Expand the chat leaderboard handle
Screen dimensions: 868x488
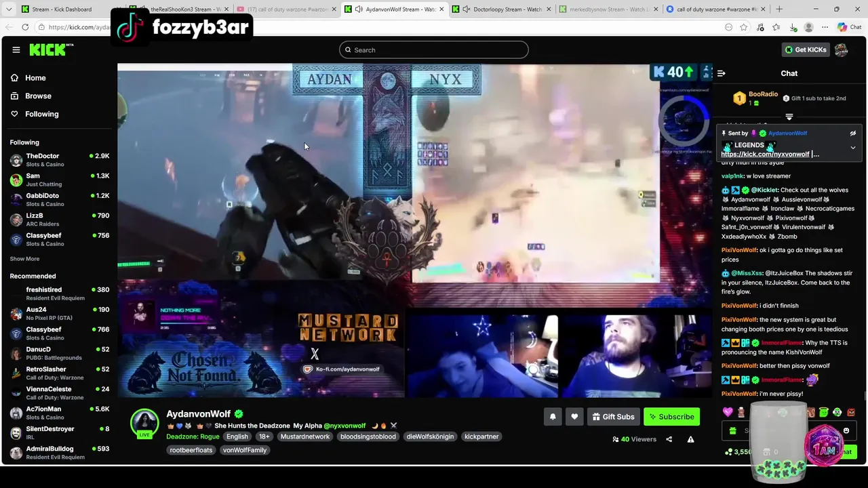pos(789,117)
